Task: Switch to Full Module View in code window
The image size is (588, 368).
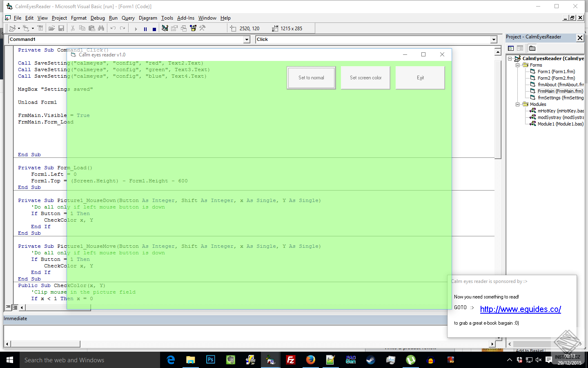Action: point(15,307)
